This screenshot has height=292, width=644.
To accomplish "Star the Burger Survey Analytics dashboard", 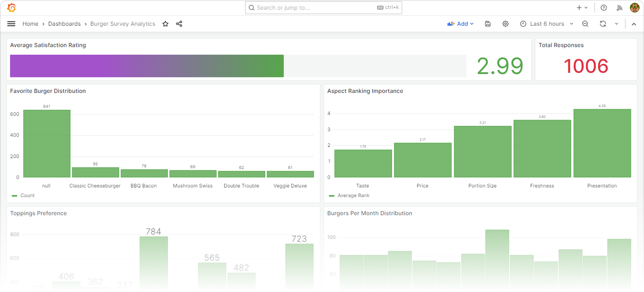I will (165, 24).
